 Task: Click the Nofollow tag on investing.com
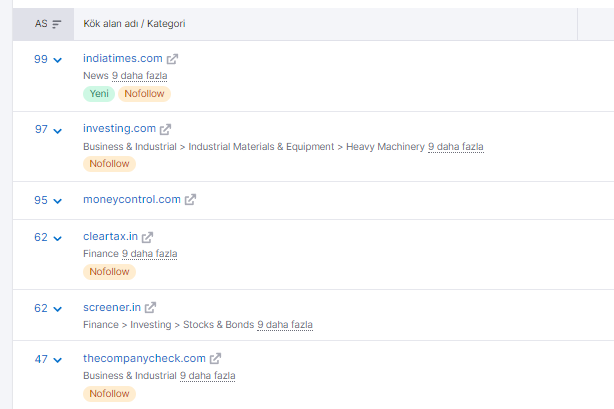(109, 164)
